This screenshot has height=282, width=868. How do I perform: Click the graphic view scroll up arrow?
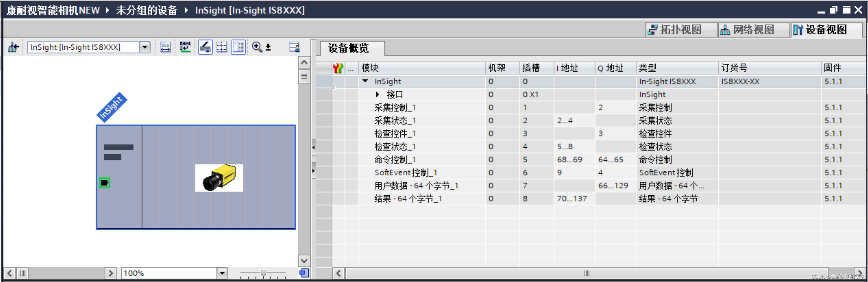(x=304, y=63)
